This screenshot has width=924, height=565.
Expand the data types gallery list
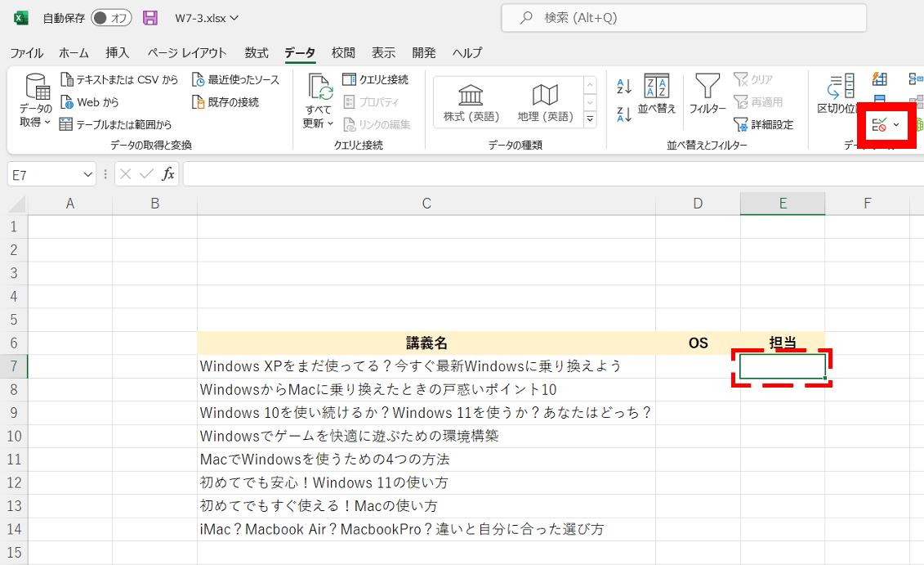pyautogui.click(x=590, y=119)
